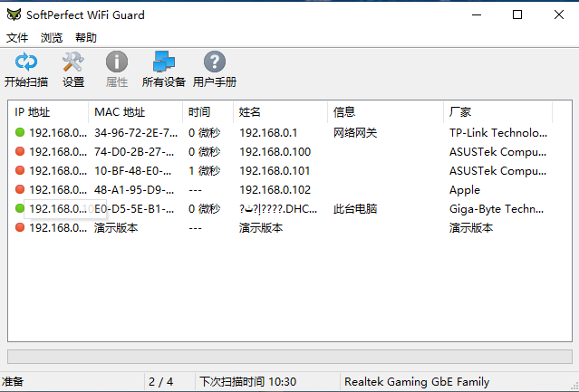Screen dimensions: 579x392
Task: Click the 演示版本 MAC address cell
Action: (116, 228)
